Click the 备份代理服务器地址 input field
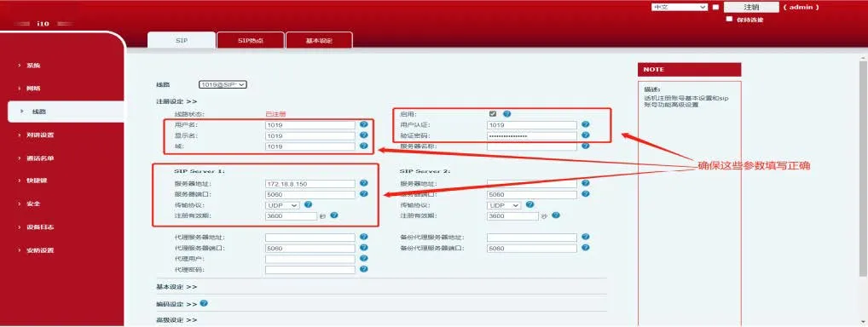Screen dimensions: 868x327 532,238
